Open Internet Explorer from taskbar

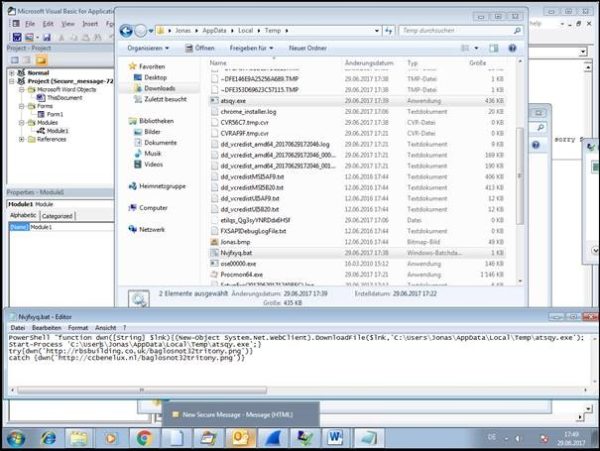[48, 438]
